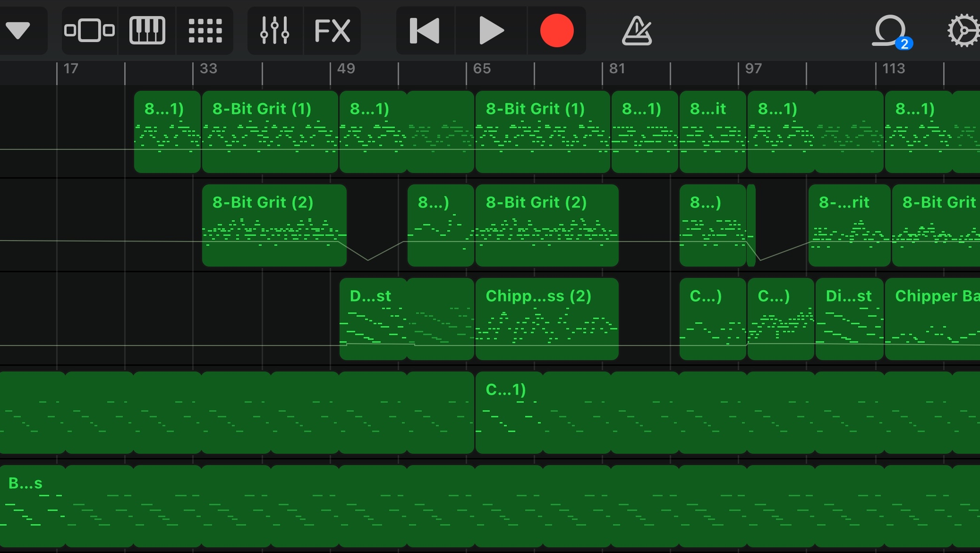This screenshot has width=980, height=553.
Task: Open track mixer controls
Action: point(274,31)
